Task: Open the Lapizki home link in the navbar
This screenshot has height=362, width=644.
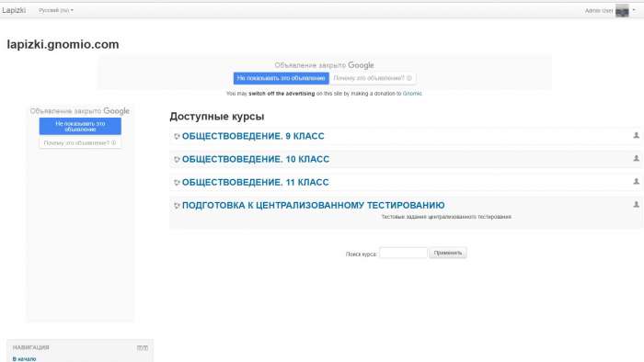Action: 14,10
